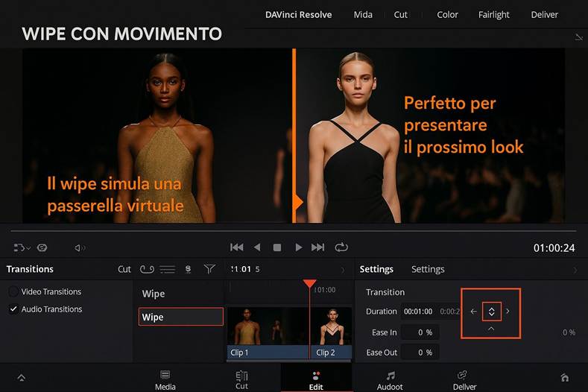This screenshot has height=392, width=588.
Task: Switch to the Fairlight tab in top menu
Action: click(x=494, y=14)
